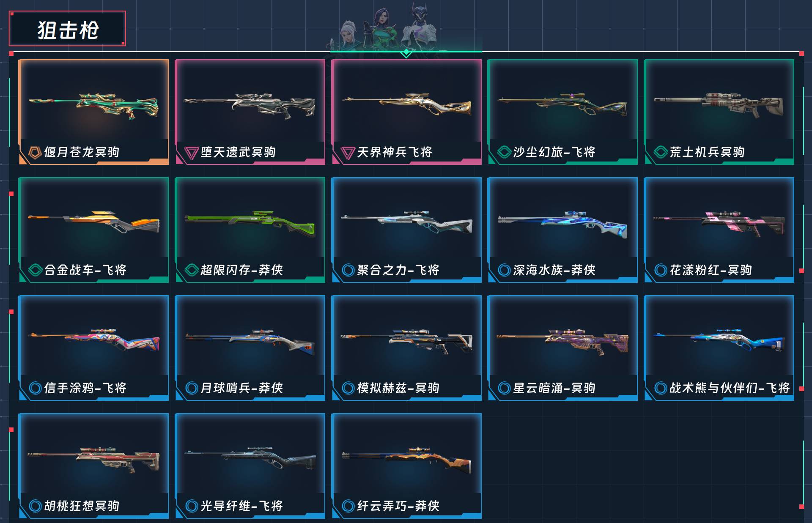Click the pink triangle icon beside 天界神兵飞将
Image resolution: width=812 pixels, height=523 pixels.
[x=348, y=153]
